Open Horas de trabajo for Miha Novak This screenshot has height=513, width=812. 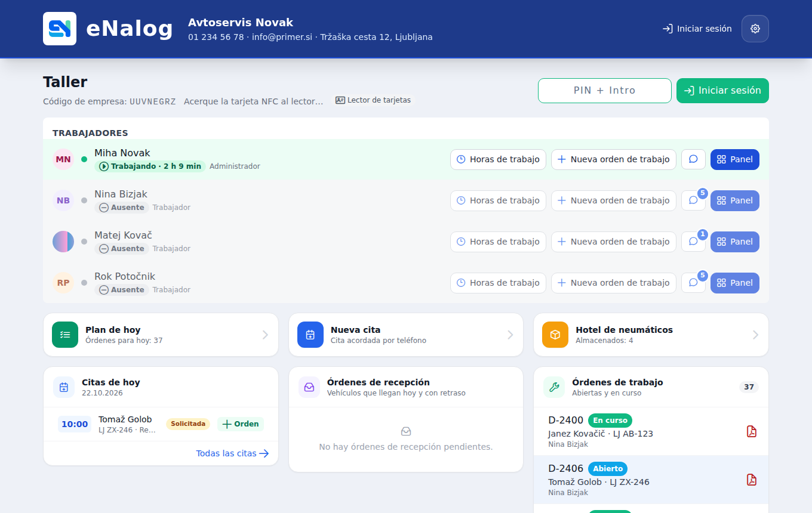tap(498, 159)
